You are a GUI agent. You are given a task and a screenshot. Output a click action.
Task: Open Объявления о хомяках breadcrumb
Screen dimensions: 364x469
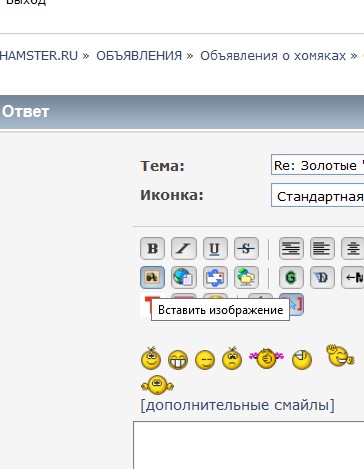point(273,56)
